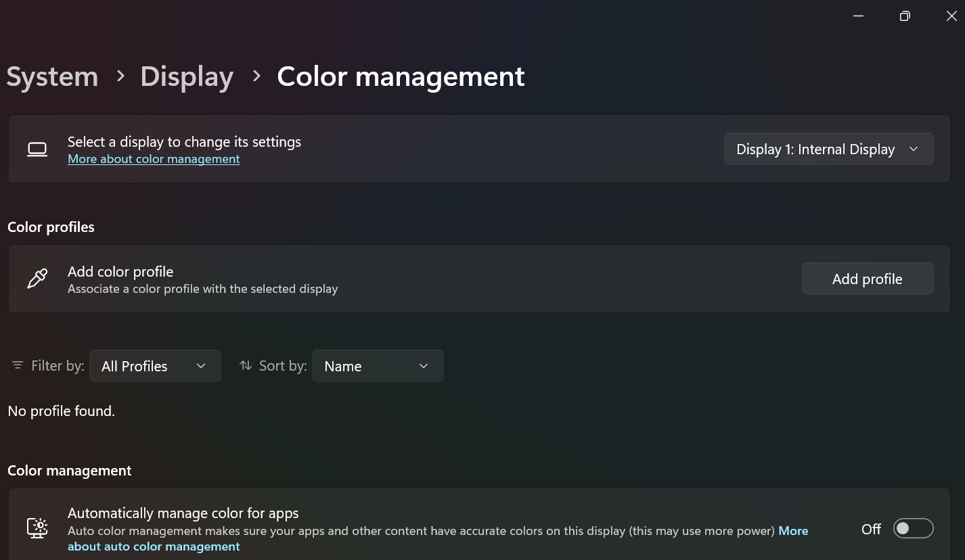
Task: Go back to the System breadcrumb
Action: point(52,76)
